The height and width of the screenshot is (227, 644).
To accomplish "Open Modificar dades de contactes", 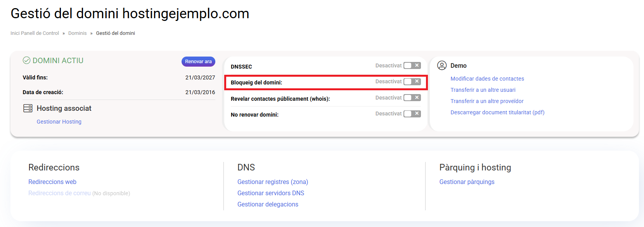I will (x=487, y=79).
